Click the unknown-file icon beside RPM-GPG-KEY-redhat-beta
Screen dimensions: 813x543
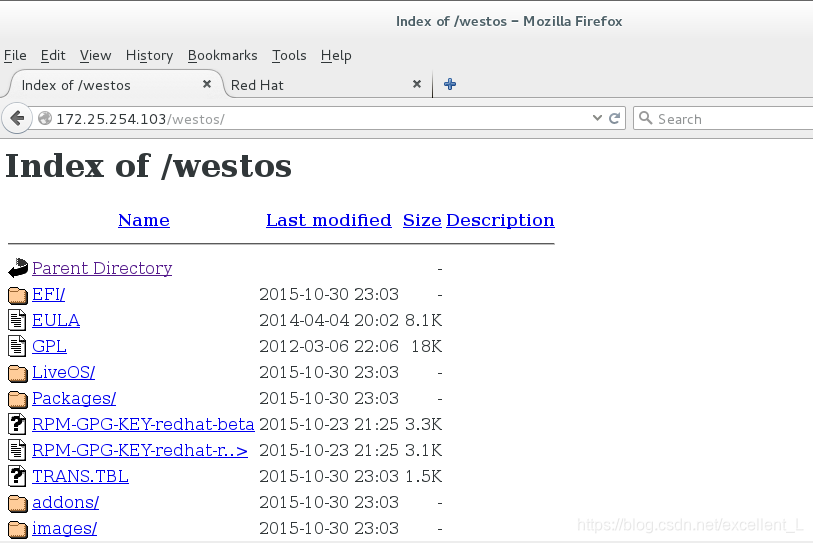tap(17, 424)
